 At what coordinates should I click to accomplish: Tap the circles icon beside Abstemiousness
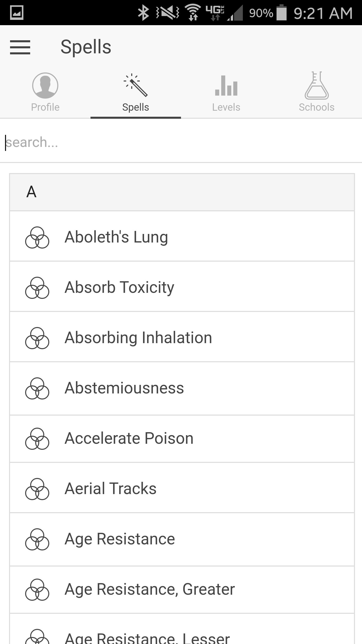point(37,388)
